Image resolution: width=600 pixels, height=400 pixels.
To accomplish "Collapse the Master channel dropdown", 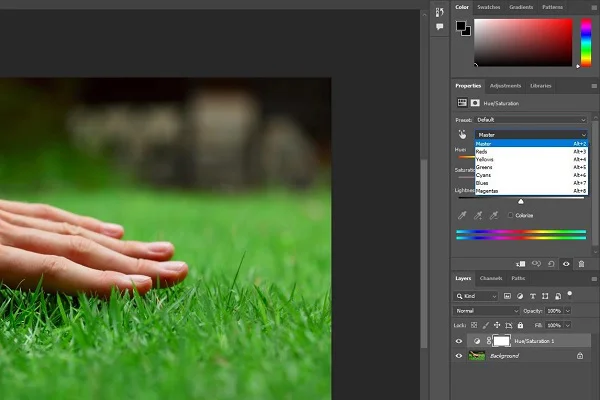I will 531,135.
